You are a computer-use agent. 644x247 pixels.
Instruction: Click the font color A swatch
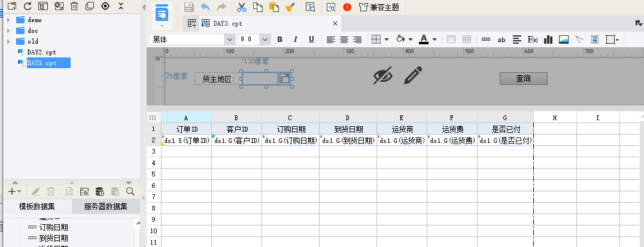pyautogui.click(x=424, y=39)
